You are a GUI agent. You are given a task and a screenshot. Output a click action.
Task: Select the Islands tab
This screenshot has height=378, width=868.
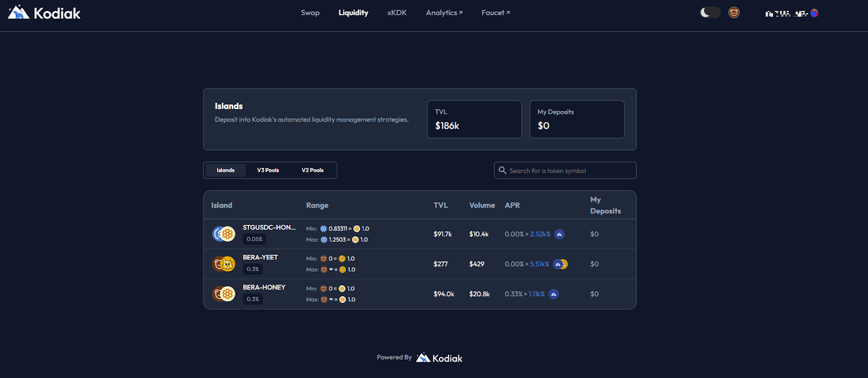click(x=226, y=170)
